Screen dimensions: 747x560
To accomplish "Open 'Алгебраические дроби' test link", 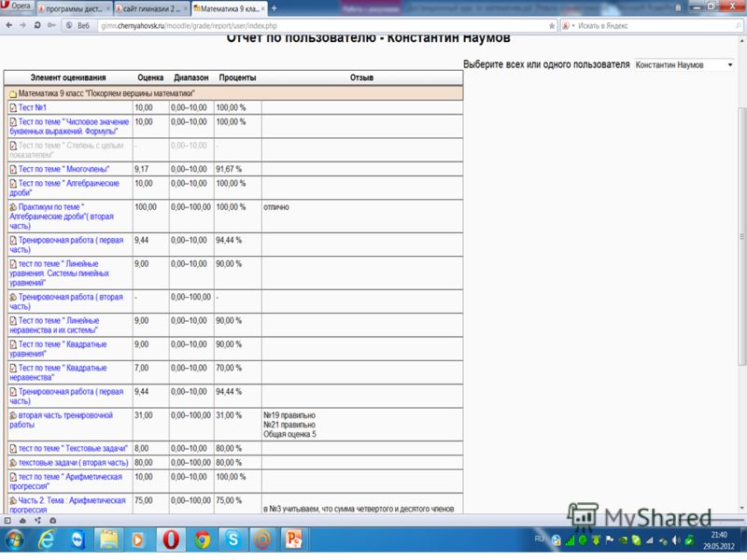I will pos(64,189).
